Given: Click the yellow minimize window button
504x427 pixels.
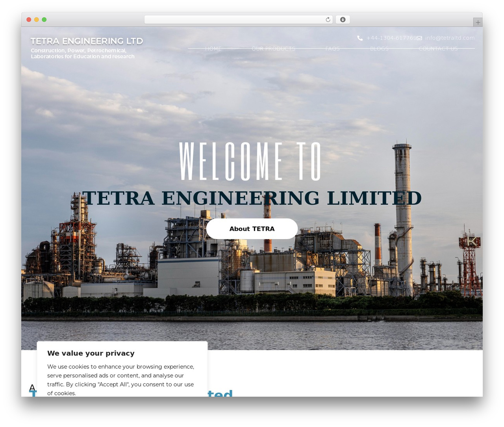Looking at the screenshot, I should click(36, 20).
